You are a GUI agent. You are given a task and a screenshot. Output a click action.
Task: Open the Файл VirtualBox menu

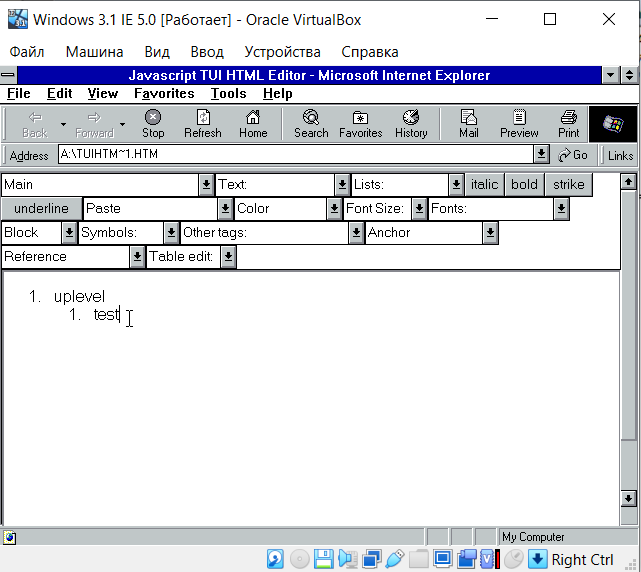click(x=27, y=52)
